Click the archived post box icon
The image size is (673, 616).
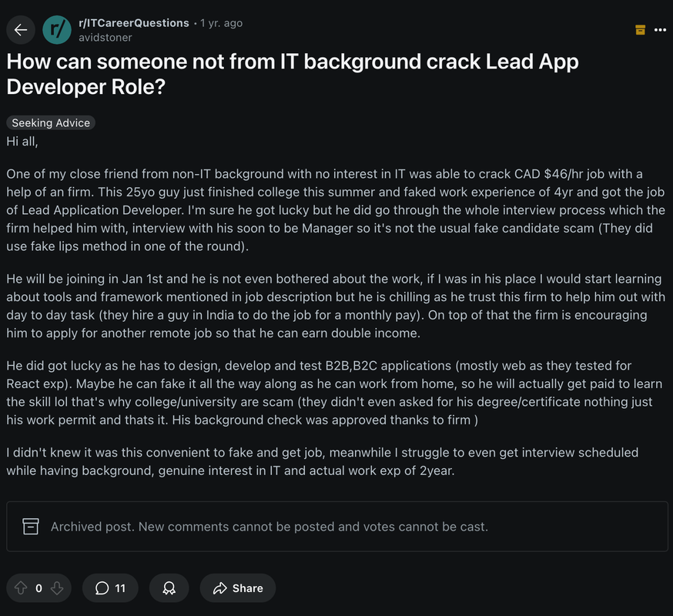(x=31, y=526)
